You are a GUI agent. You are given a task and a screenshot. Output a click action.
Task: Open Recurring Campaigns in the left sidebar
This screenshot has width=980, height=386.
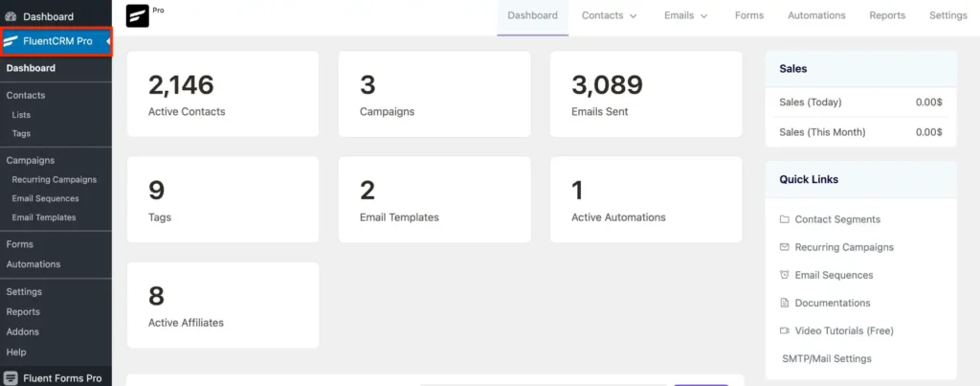[x=55, y=179]
